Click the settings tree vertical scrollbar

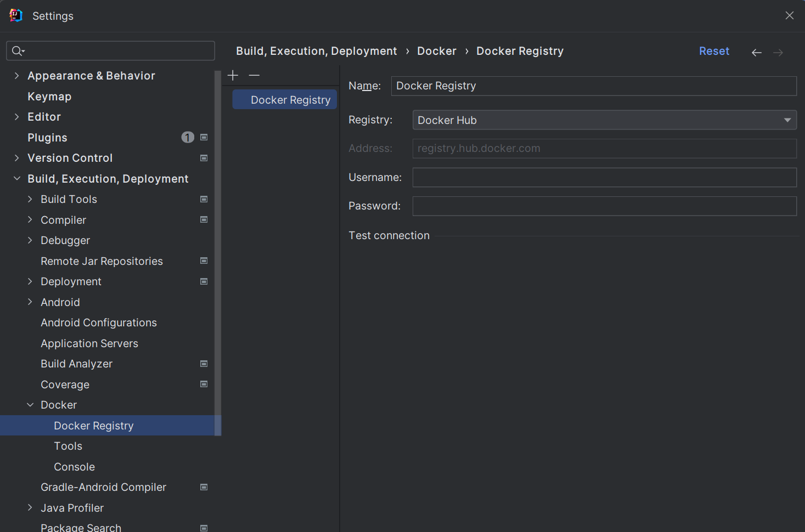pyautogui.click(x=218, y=253)
